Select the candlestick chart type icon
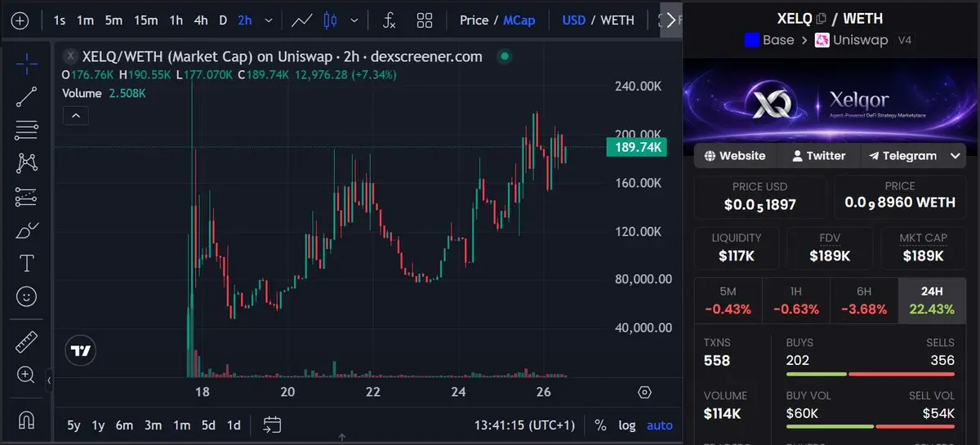980x445 pixels. [x=330, y=20]
